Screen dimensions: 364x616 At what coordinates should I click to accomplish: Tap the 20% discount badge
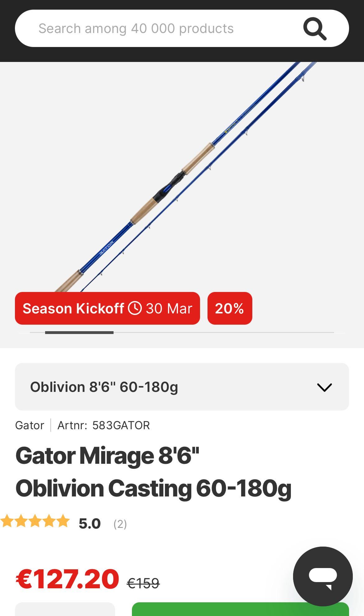pos(230,308)
